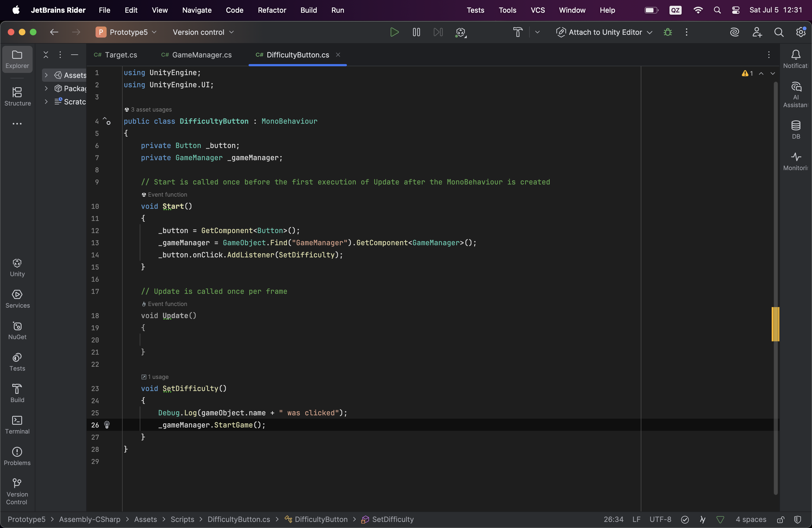Go to next highlighted warning arrow
This screenshot has height=528, width=812.
click(x=773, y=73)
